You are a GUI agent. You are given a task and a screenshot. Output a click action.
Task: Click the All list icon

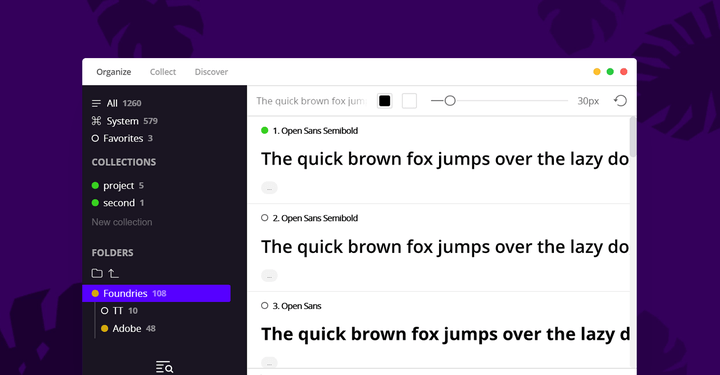[96, 103]
